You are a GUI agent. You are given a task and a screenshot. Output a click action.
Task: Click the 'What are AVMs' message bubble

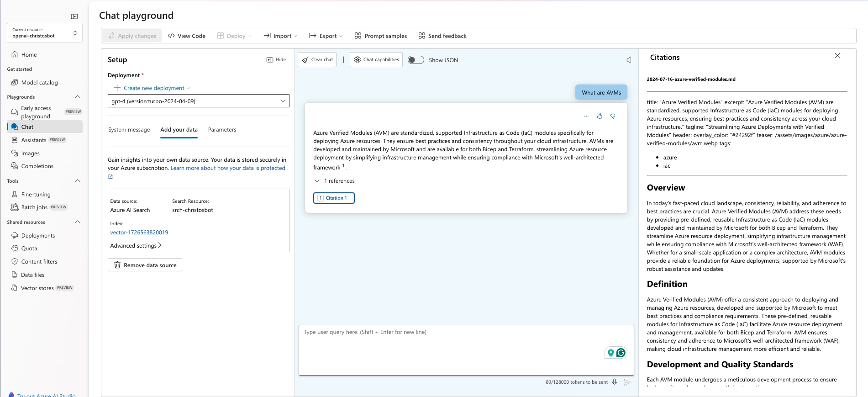coord(601,92)
